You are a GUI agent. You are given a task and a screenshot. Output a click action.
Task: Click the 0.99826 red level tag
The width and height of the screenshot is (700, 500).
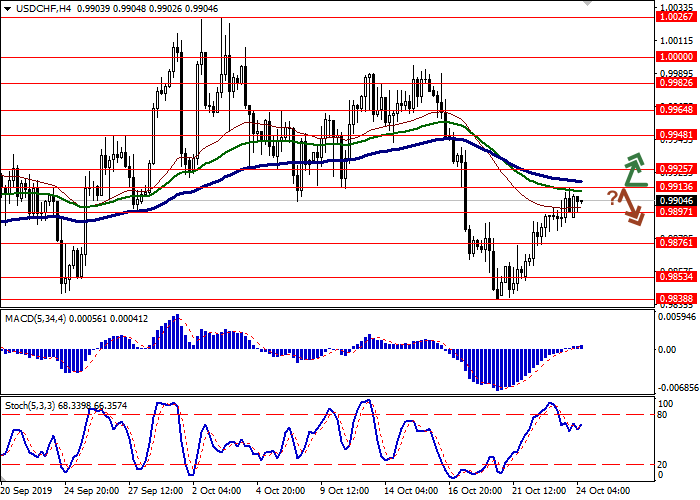pos(676,87)
